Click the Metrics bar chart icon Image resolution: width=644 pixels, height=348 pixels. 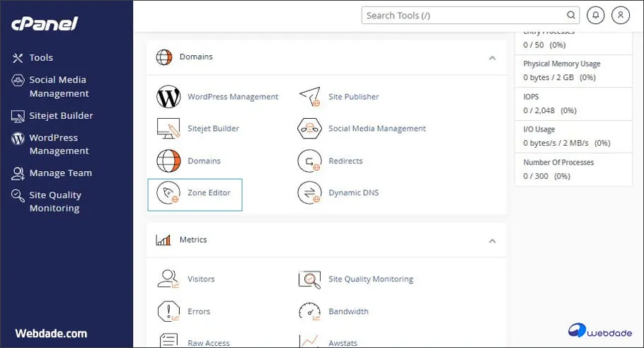click(163, 240)
